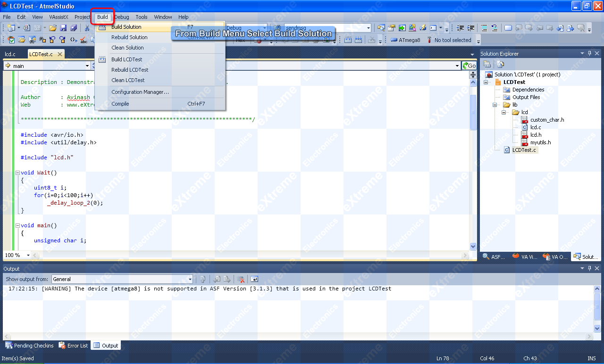Image resolution: width=604 pixels, height=364 pixels.
Task: Click the Find binoculars icon in second toolbar
Action: click(x=42, y=40)
